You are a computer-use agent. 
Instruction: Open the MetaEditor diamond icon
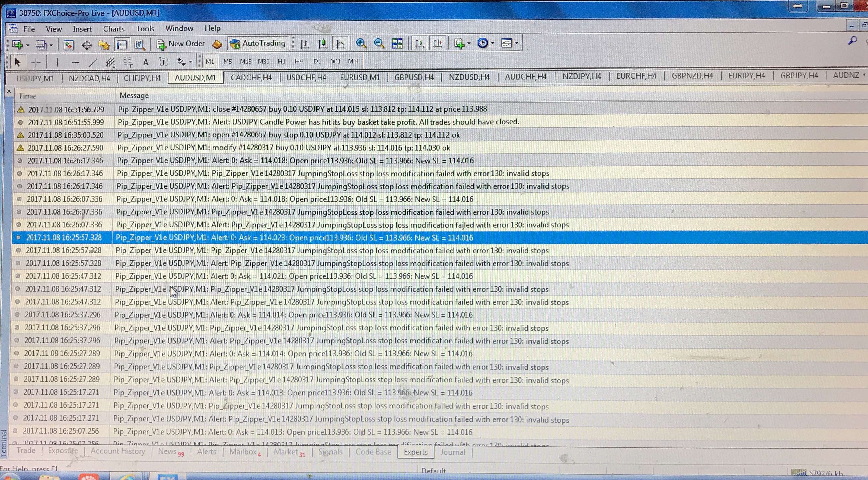point(217,44)
